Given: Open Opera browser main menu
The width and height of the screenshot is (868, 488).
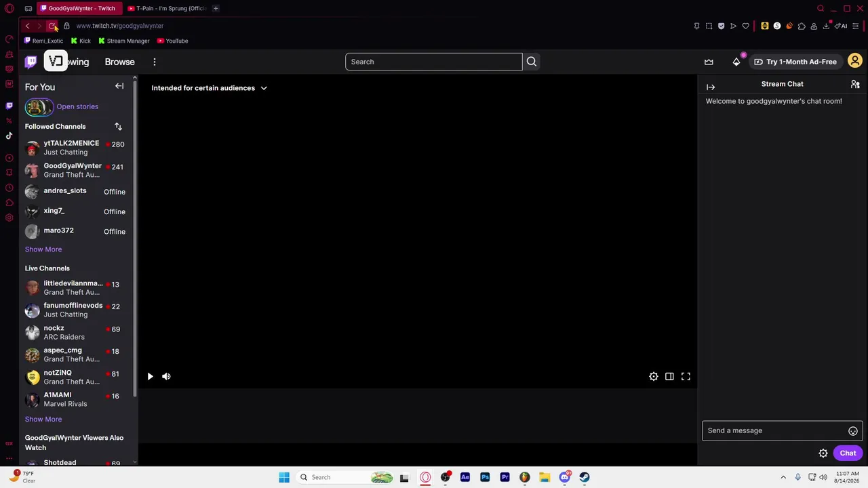Looking at the screenshot, I should click(9, 8).
